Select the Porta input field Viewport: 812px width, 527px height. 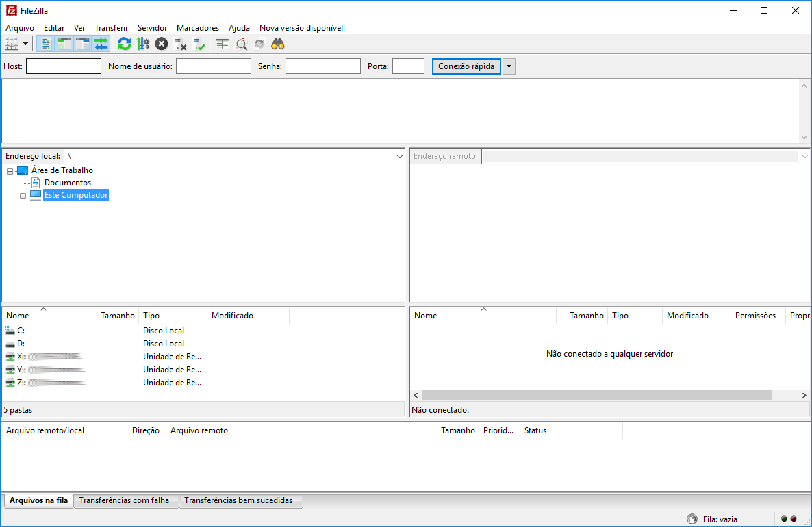pos(409,66)
